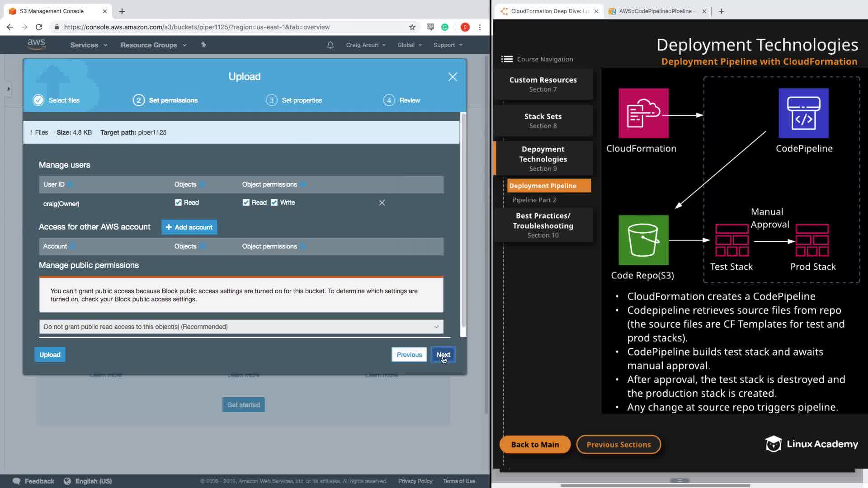
Task: Click the Add account button
Action: pos(189,227)
